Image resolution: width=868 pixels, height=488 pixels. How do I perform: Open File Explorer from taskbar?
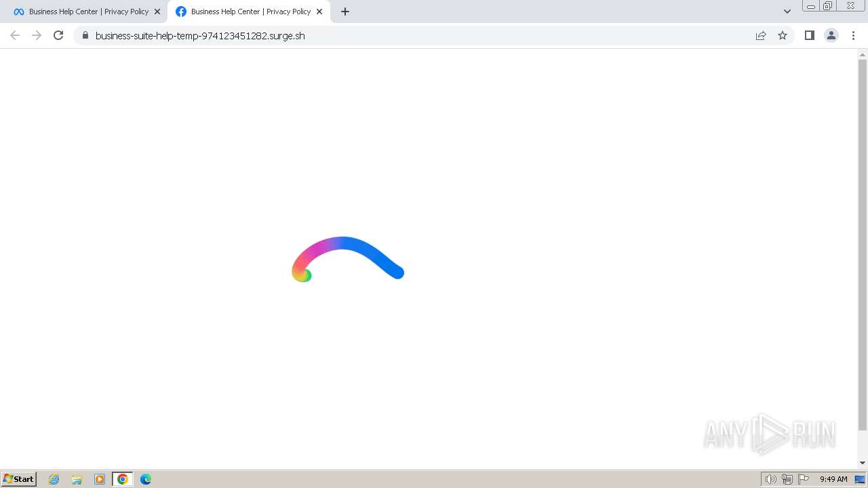[x=77, y=479]
